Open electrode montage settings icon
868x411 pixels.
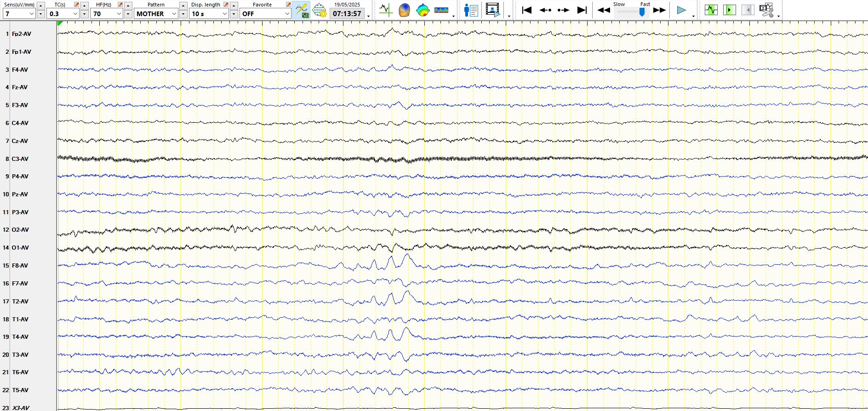(x=319, y=10)
